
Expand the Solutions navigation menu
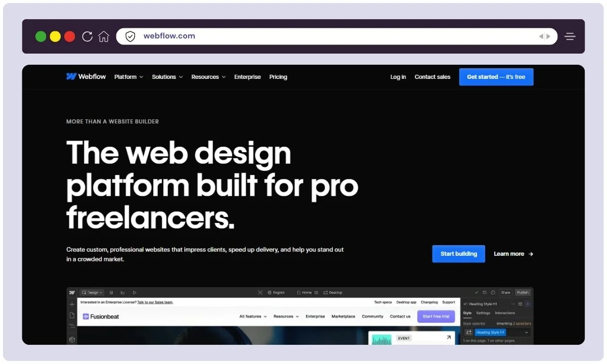[x=167, y=77]
